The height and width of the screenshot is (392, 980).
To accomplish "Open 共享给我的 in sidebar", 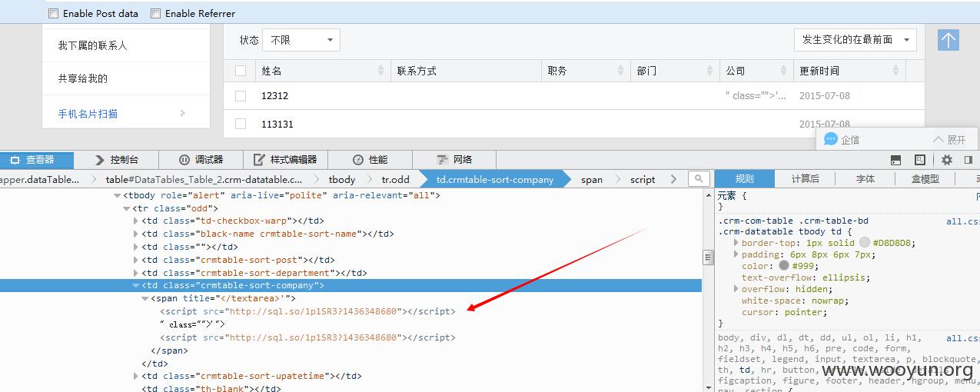I will [83, 78].
